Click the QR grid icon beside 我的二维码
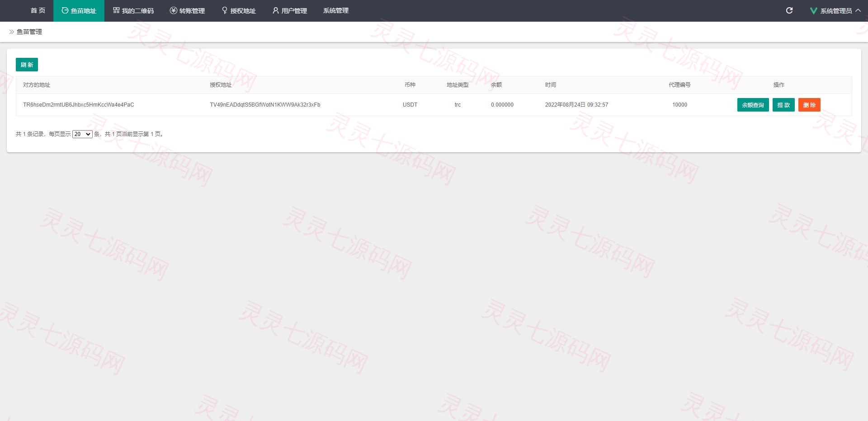The height and width of the screenshot is (421, 868). (x=116, y=10)
